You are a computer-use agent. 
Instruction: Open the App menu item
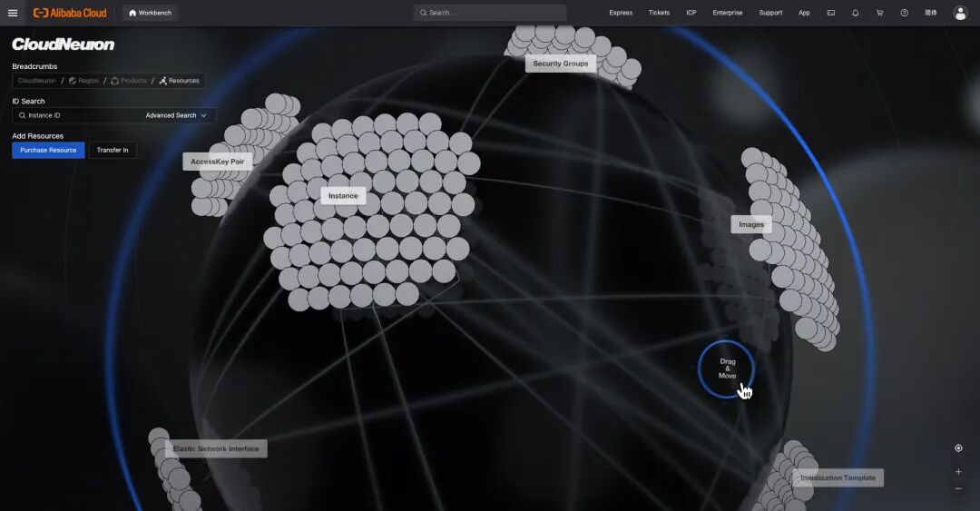click(804, 13)
